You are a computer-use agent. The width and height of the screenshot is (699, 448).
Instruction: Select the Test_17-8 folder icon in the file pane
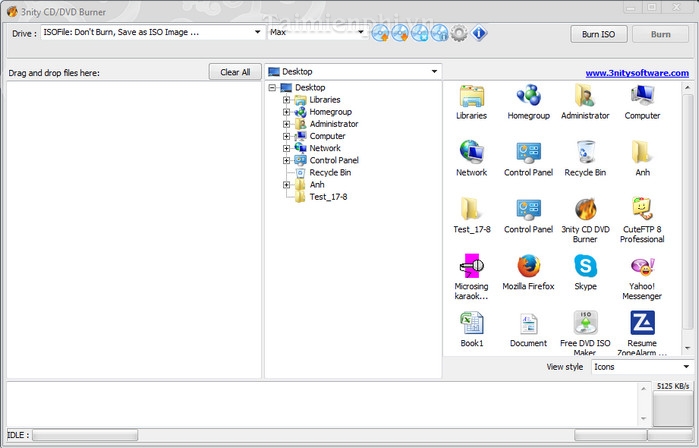click(472, 209)
